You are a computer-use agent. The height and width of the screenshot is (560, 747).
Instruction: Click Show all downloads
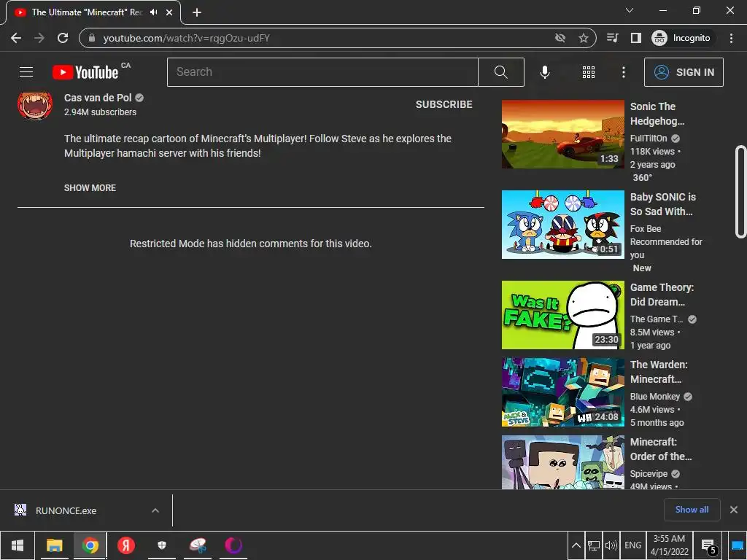[x=692, y=510]
